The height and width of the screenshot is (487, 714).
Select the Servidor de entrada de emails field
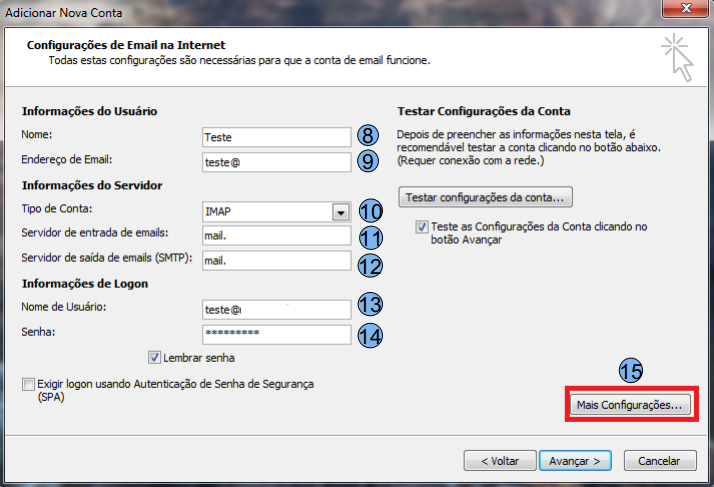[x=275, y=236]
